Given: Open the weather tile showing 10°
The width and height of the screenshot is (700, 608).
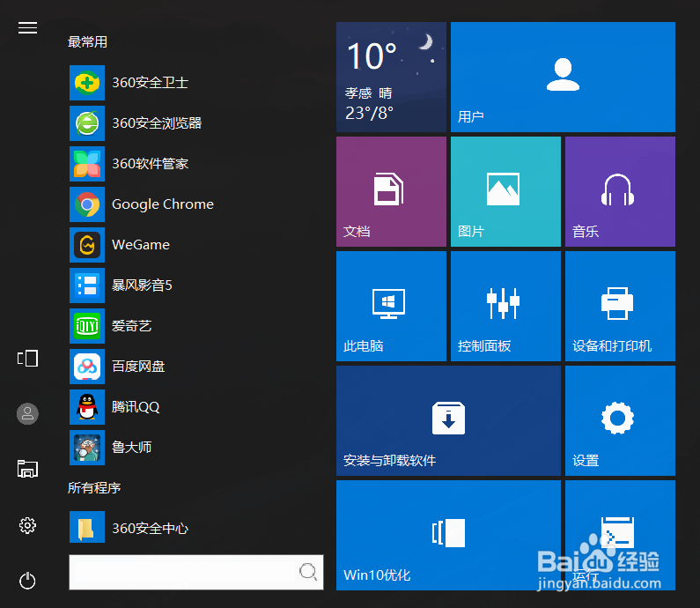Looking at the screenshot, I should click(x=391, y=77).
